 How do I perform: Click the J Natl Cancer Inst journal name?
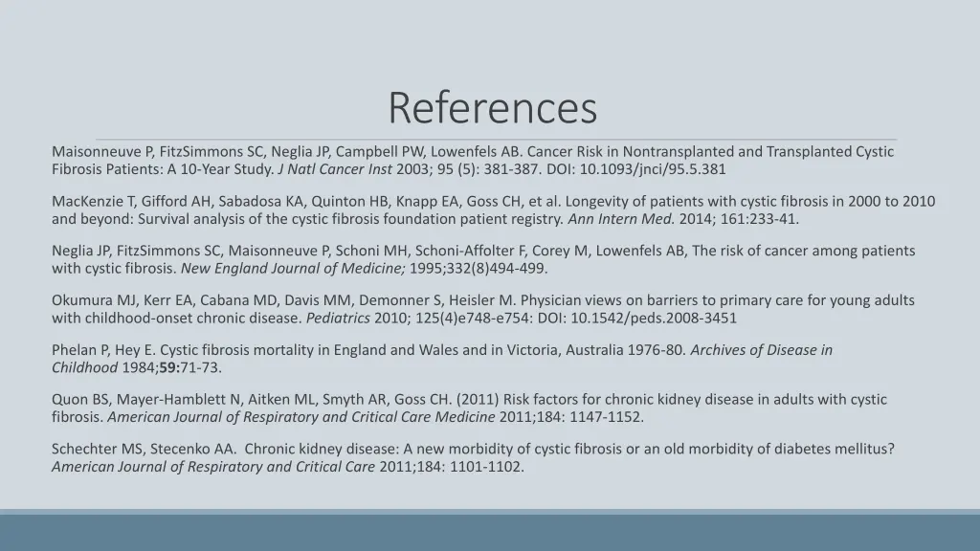[x=335, y=169]
